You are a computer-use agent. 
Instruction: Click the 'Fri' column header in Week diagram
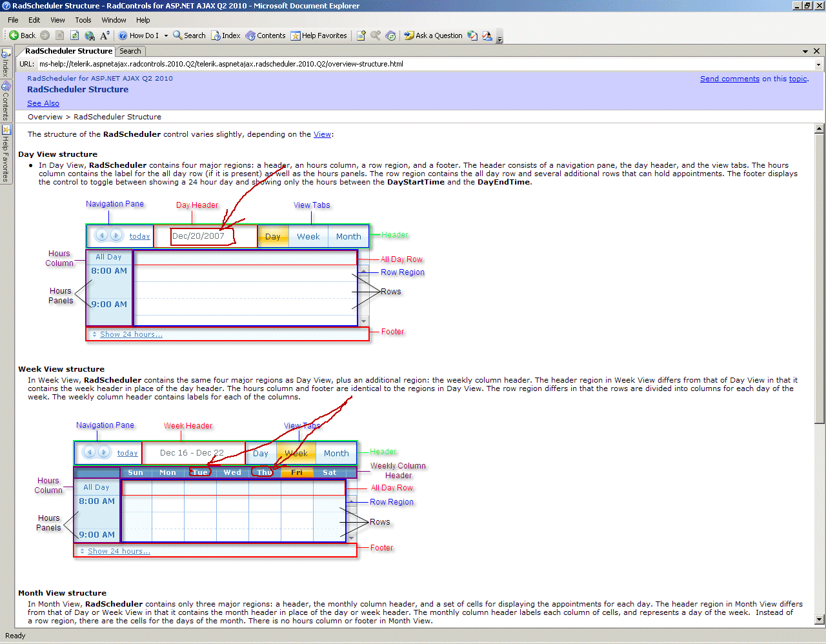coord(297,472)
